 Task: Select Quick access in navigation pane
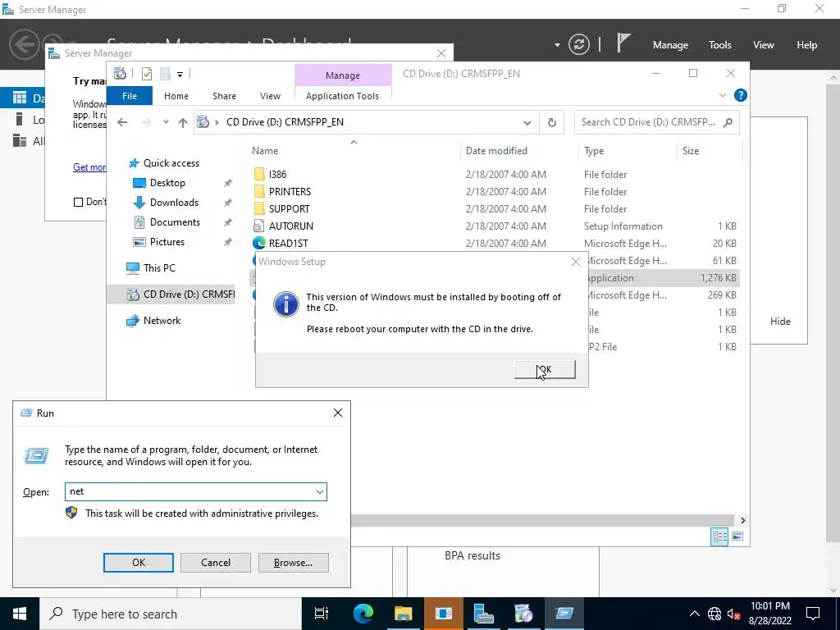[x=171, y=163]
